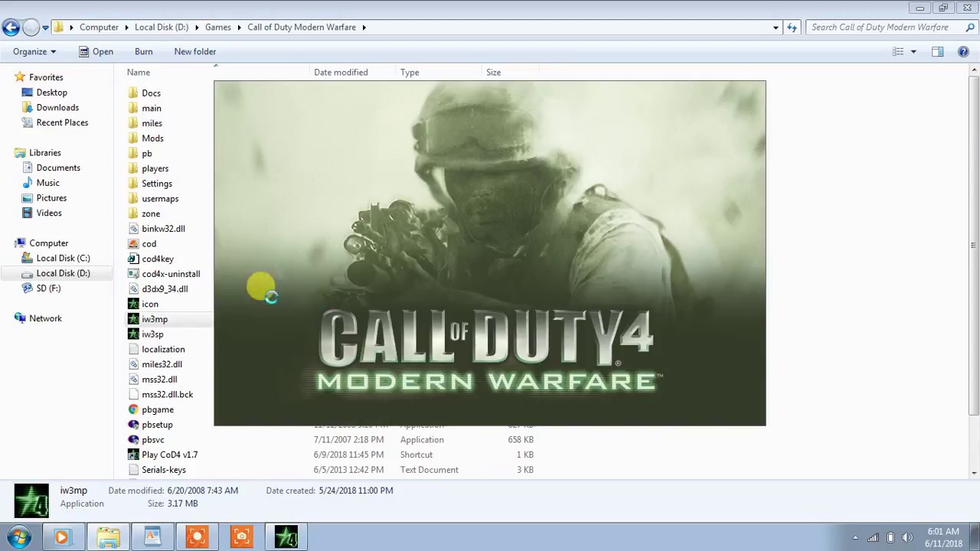Select the zone folder icon
The height and width of the screenshot is (551, 980).
pyautogui.click(x=133, y=214)
